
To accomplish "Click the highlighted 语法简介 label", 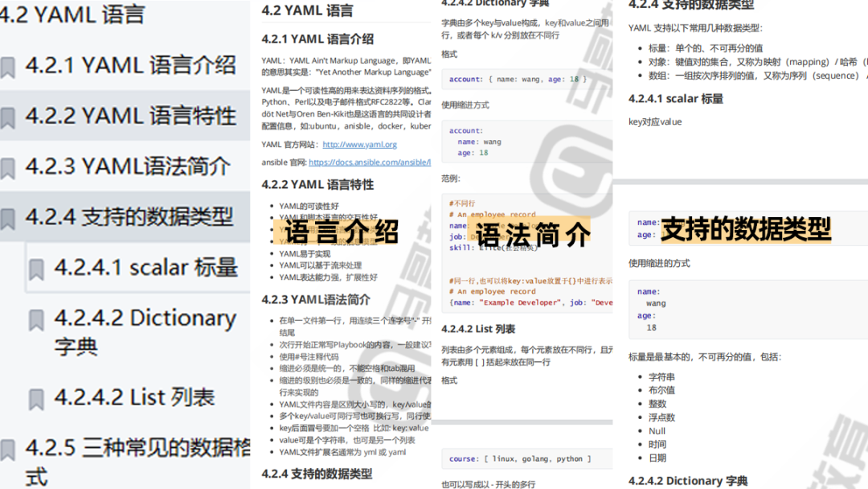I will pos(532,233).
